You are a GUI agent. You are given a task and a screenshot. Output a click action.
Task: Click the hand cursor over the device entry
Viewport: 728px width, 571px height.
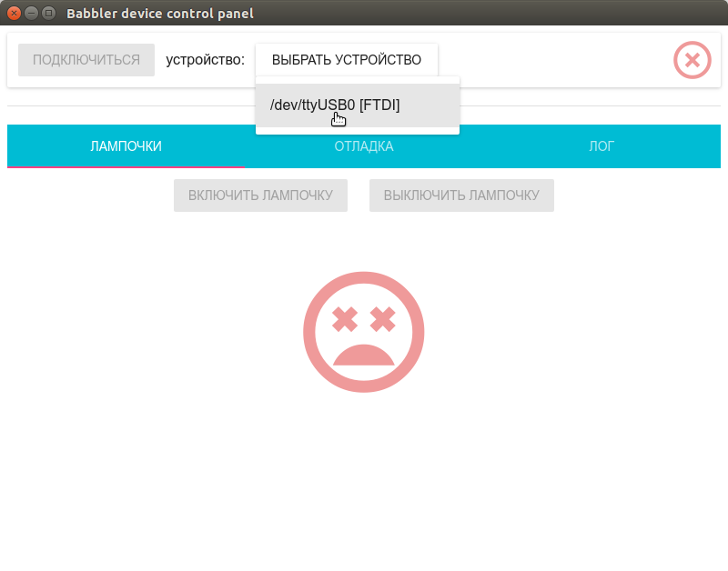[339, 118]
